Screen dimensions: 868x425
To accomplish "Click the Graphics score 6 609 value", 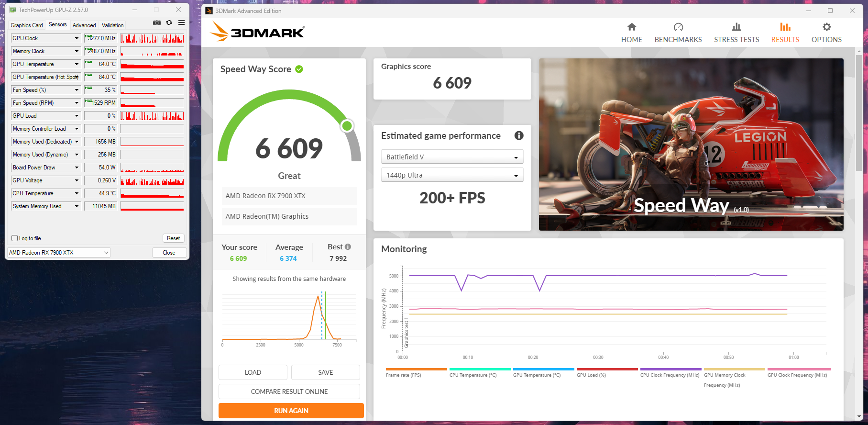I will pos(452,83).
